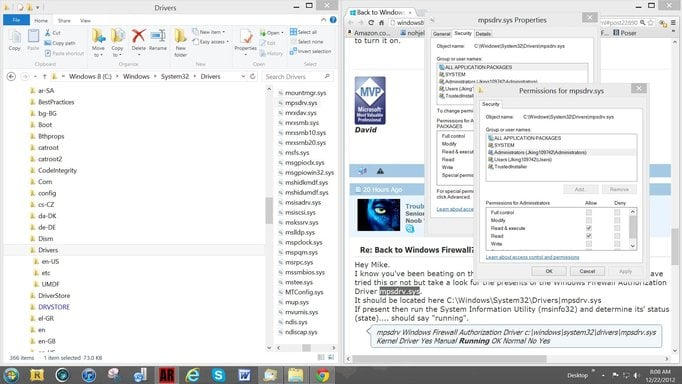Image resolution: width=682 pixels, height=384 pixels.
Task: Open the Open button dropdown arrow
Action: [x=282, y=33]
